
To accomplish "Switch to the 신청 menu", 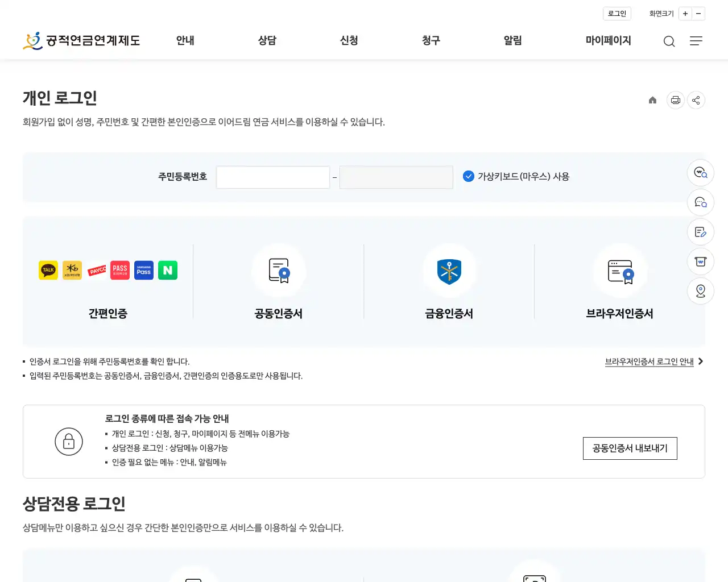I will [x=348, y=40].
